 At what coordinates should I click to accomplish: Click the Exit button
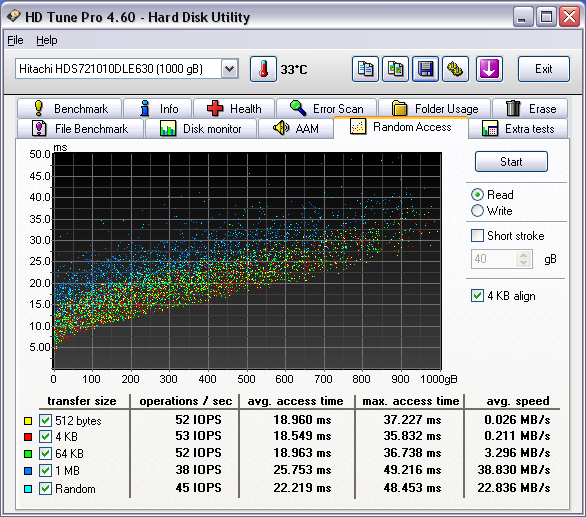tap(544, 69)
